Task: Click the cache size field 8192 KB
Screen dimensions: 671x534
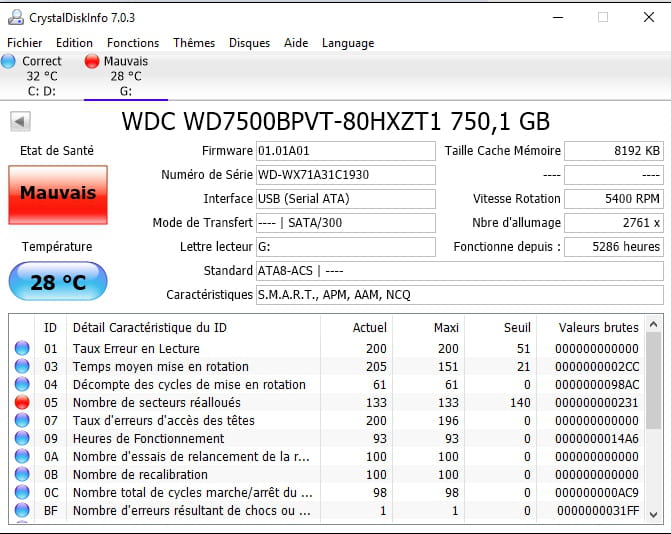Action: (x=614, y=151)
